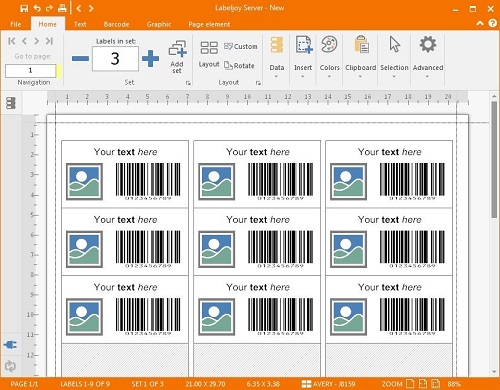Image resolution: width=500 pixels, height=390 pixels.
Task: Toggle the fit page zoom icon
Action: [410, 384]
